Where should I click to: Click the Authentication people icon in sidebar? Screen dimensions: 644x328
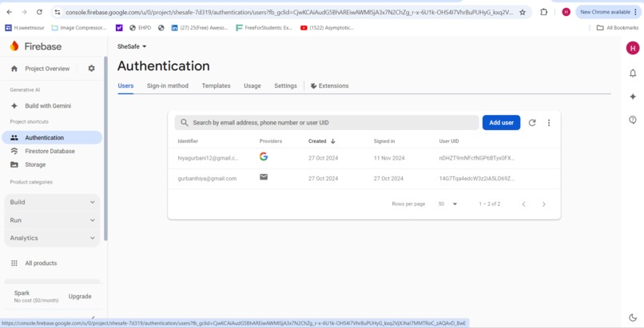14,138
